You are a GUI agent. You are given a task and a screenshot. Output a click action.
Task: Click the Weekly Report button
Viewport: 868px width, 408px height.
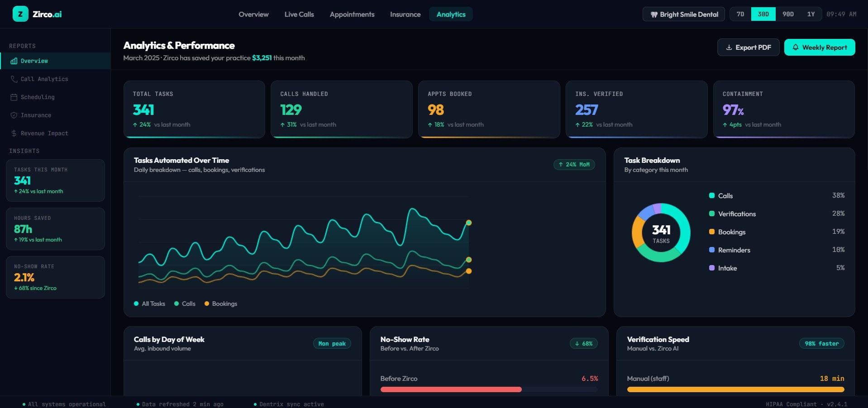pos(819,47)
